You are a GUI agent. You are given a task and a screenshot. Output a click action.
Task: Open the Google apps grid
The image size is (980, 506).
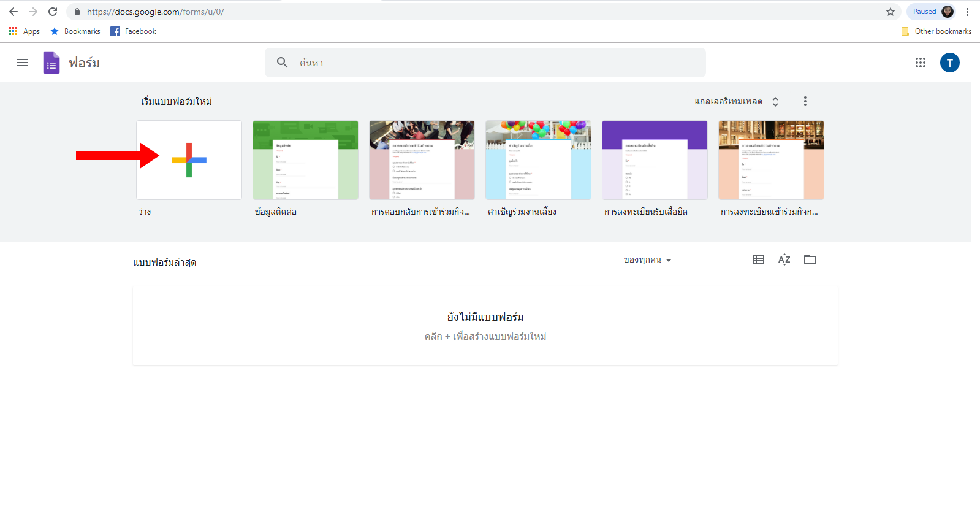[x=921, y=63]
